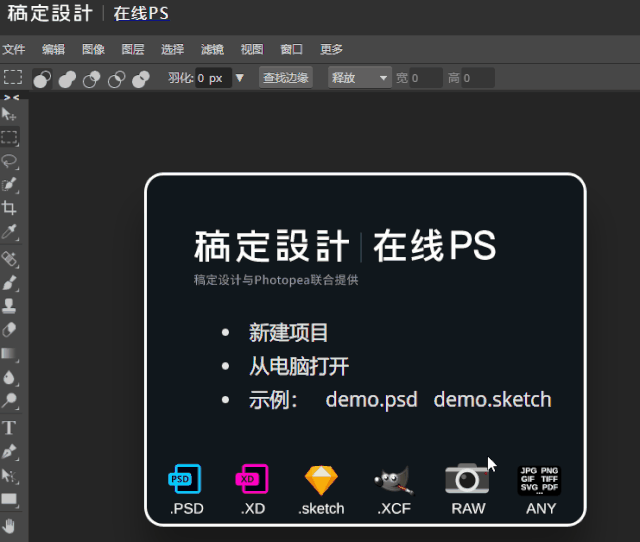Enable the last selection mode button

(x=140, y=78)
